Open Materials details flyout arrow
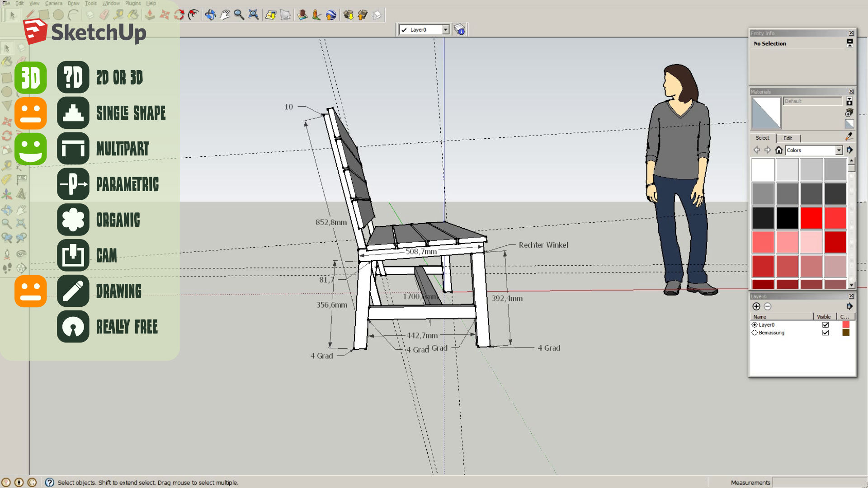The width and height of the screenshot is (868, 488). click(x=849, y=150)
